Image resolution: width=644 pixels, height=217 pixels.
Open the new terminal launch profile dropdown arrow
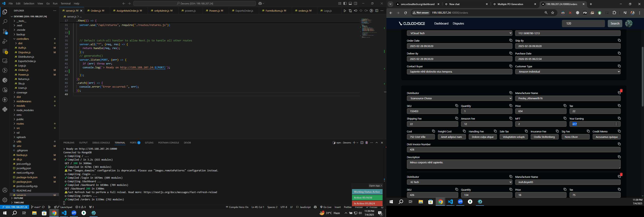point(357,143)
